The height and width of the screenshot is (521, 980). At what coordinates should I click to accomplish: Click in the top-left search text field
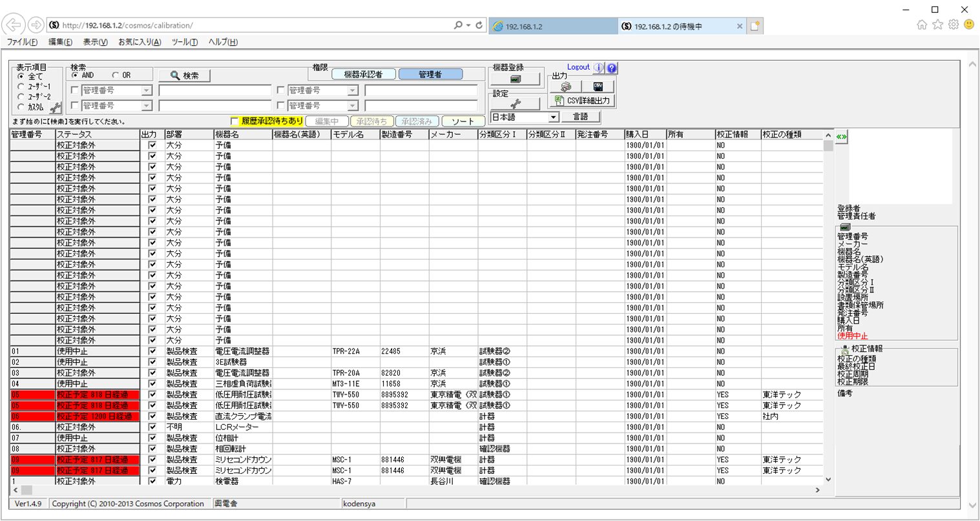pos(215,90)
